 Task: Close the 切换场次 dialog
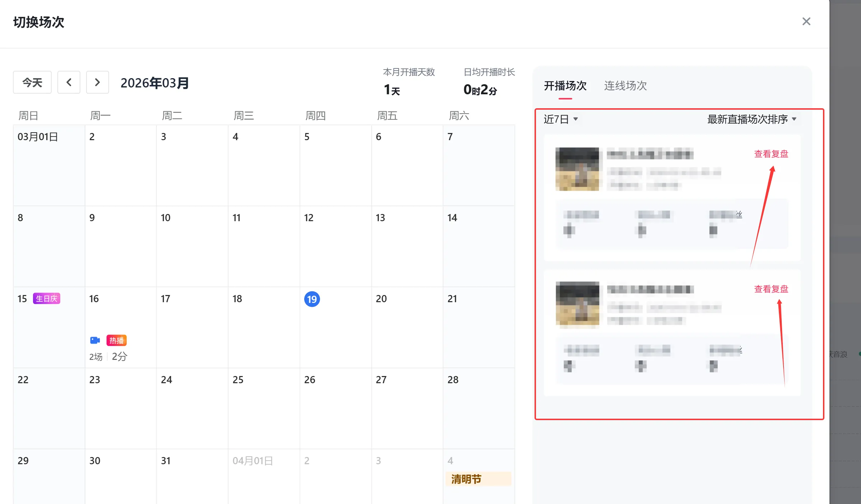point(806,22)
